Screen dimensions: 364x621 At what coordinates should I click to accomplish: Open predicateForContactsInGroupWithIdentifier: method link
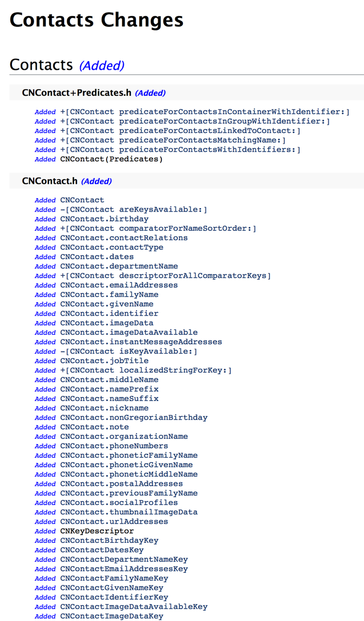[195, 121]
